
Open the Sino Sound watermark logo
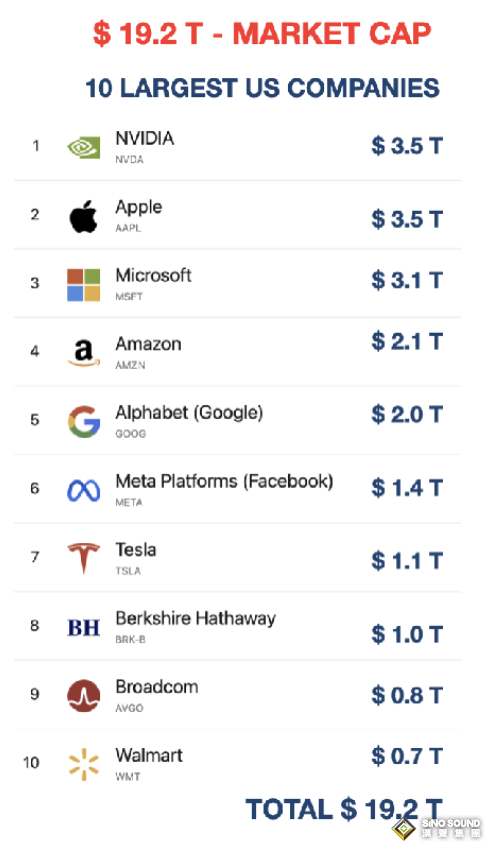[437, 828]
